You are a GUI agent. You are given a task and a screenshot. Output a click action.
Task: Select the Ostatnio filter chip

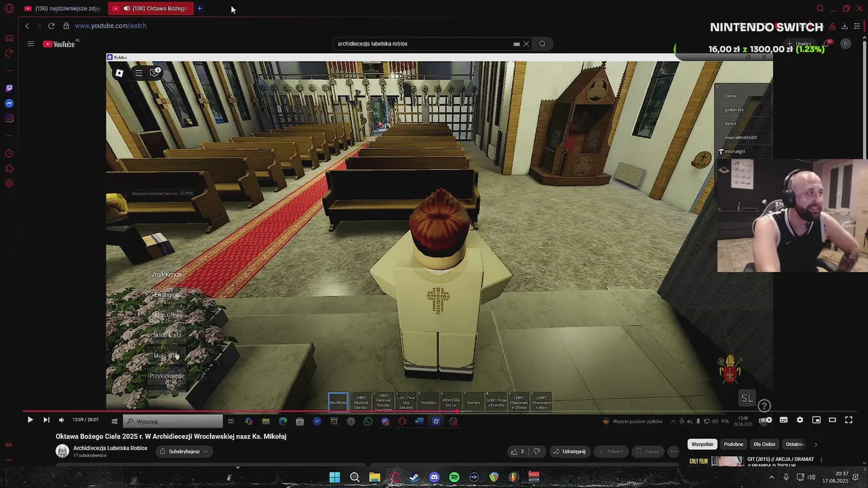click(795, 445)
